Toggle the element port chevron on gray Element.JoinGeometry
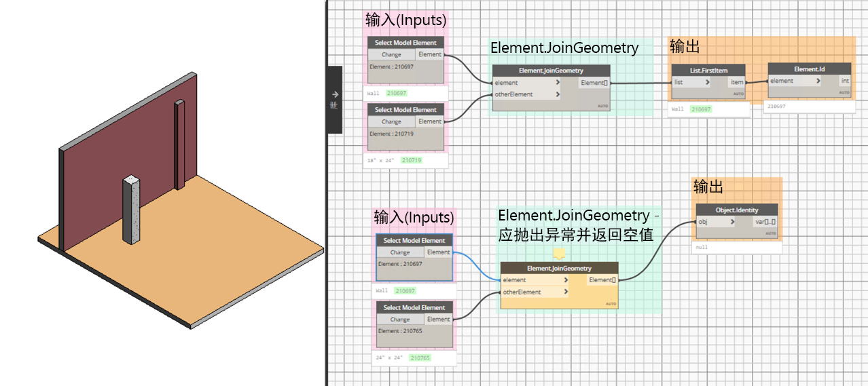 click(558, 83)
